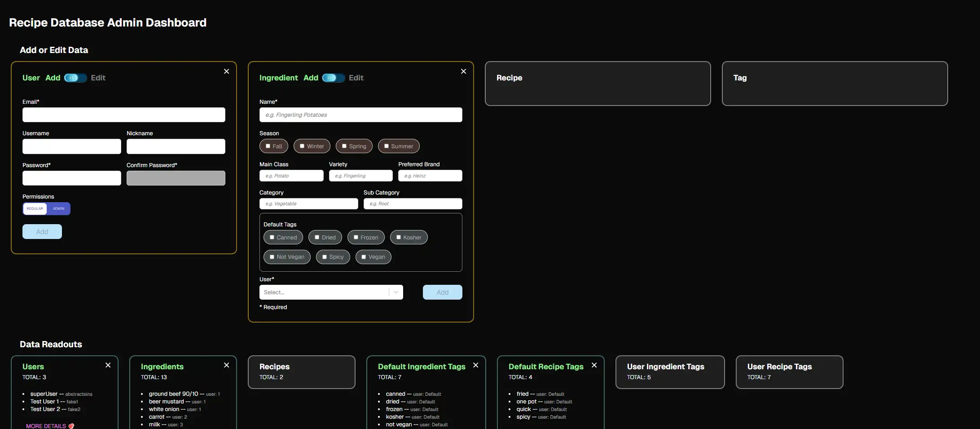Select ADMIN permission option
The width and height of the screenshot is (980, 429).
tap(59, 208)
